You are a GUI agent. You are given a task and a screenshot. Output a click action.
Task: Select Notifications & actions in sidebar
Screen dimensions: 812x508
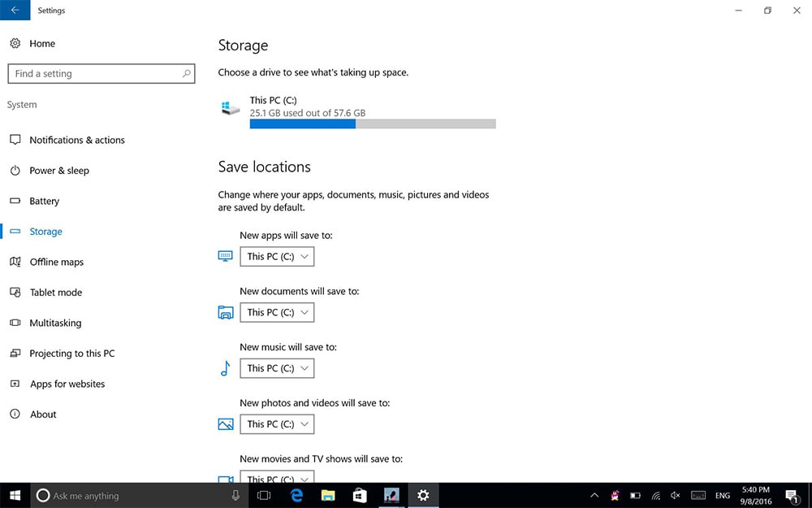pyautogui.click(x=77, y=141)
